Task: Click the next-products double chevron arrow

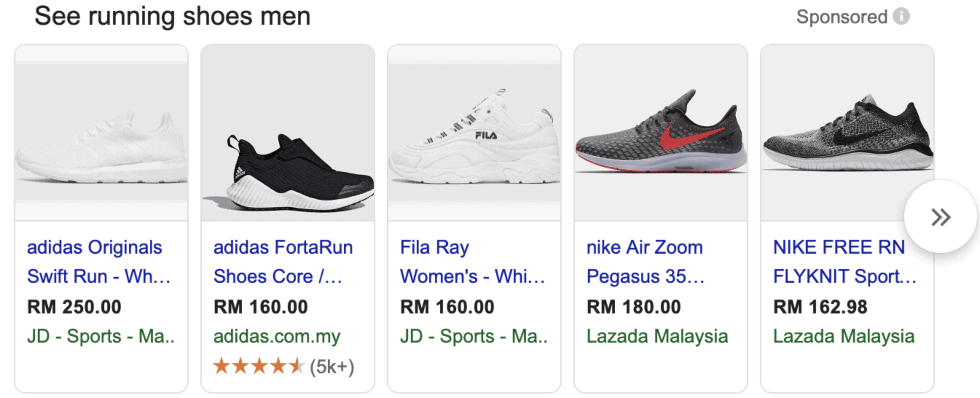Action: [x=940, y=217]
